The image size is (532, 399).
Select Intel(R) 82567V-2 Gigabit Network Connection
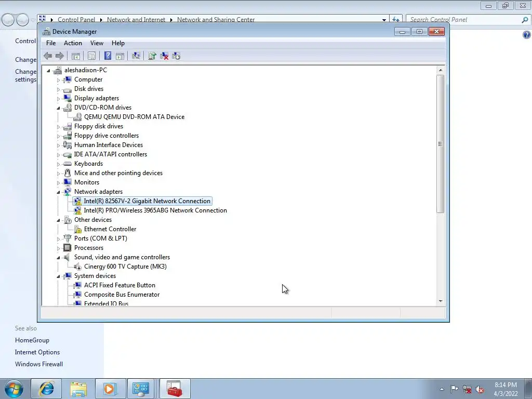tap(147, 201)
